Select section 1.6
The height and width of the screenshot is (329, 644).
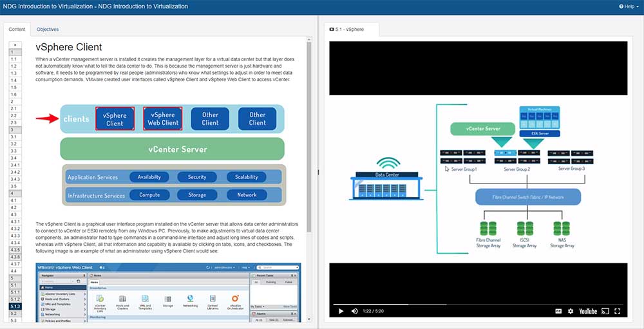(15, 95)
